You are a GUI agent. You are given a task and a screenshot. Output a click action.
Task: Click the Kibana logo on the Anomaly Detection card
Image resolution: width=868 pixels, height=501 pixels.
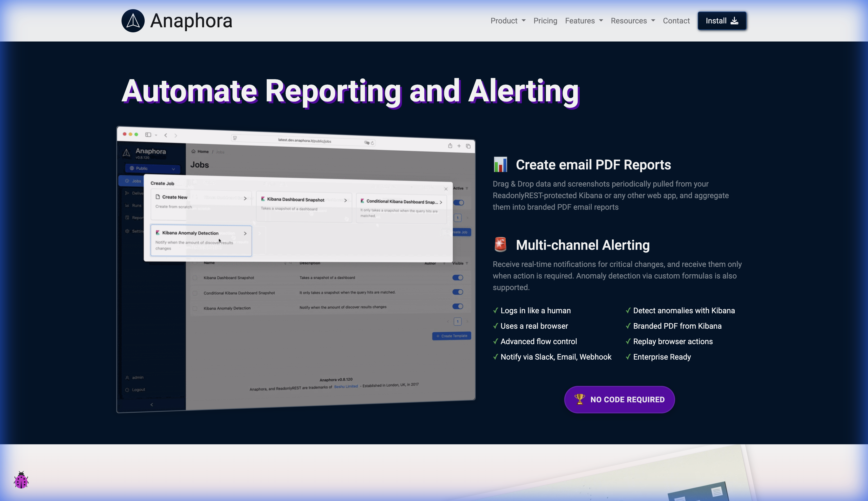158,233
